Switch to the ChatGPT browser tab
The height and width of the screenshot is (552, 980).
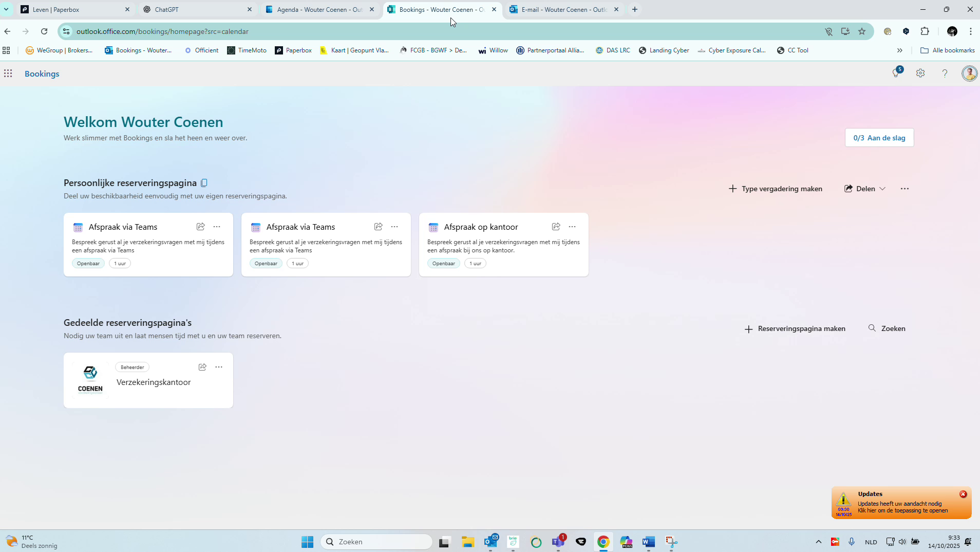coord(198,9)
